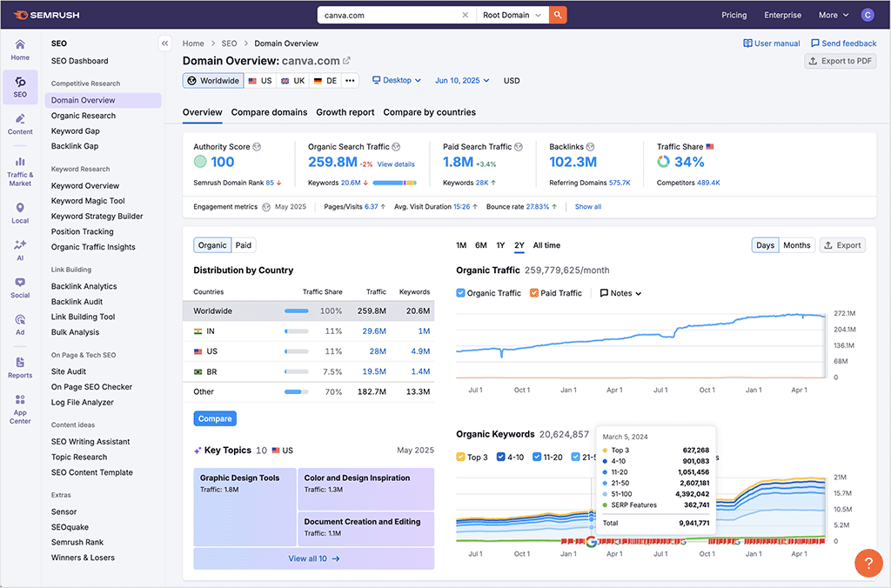Select the Worldwide database
The width and height of the screenshot is (891, 588).
213,81
